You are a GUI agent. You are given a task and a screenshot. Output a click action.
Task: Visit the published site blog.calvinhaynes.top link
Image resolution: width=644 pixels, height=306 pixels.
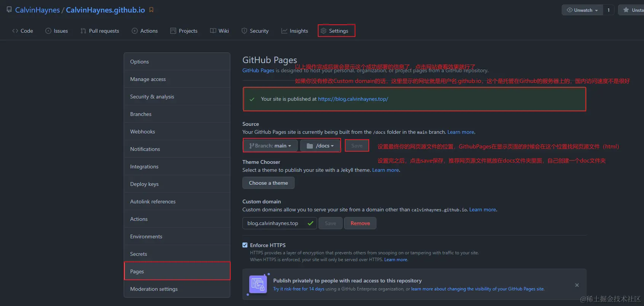pyautogui.click(x=353, y=99)
